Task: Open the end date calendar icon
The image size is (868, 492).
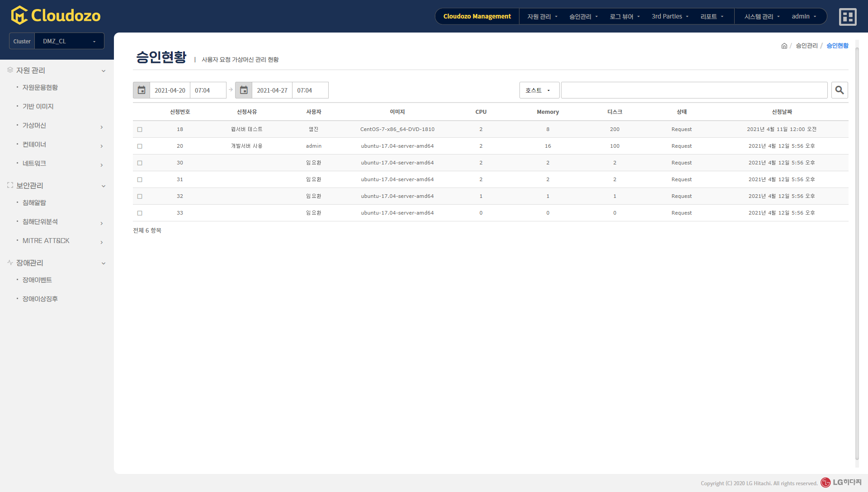Action: 244,90
